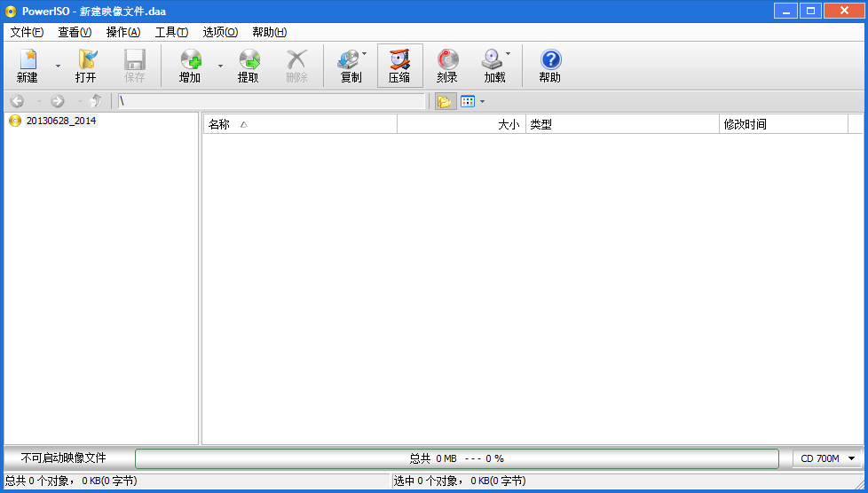This screenshot has height=493, width=868.
Task: Expand the dropdown arrow next to 增加
Action: pos(220,66)
